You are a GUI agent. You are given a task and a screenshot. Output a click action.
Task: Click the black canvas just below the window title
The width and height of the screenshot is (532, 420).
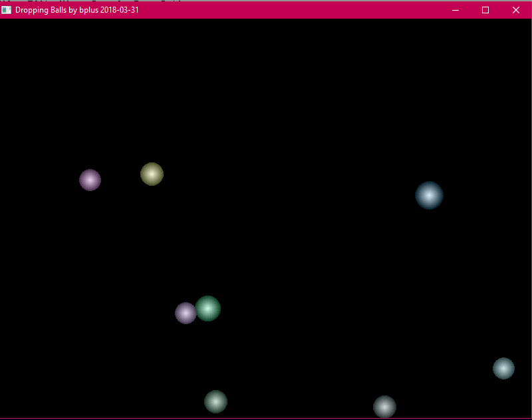266,30
